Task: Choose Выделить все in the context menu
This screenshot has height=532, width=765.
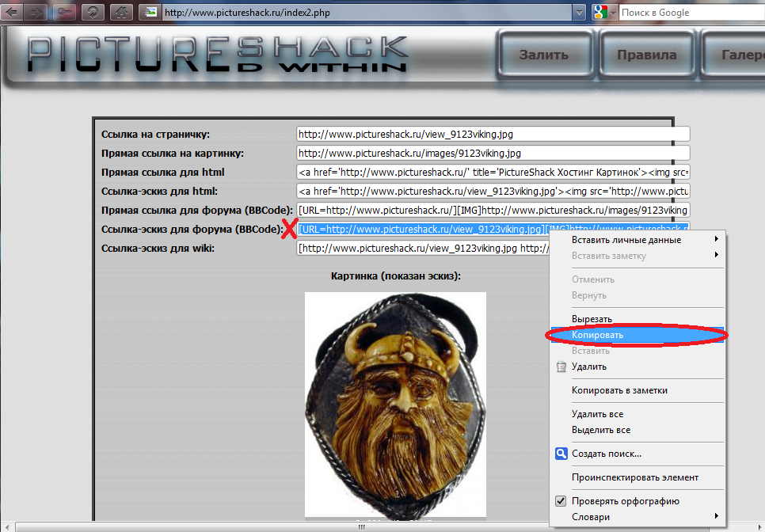Action: (637, 430)
